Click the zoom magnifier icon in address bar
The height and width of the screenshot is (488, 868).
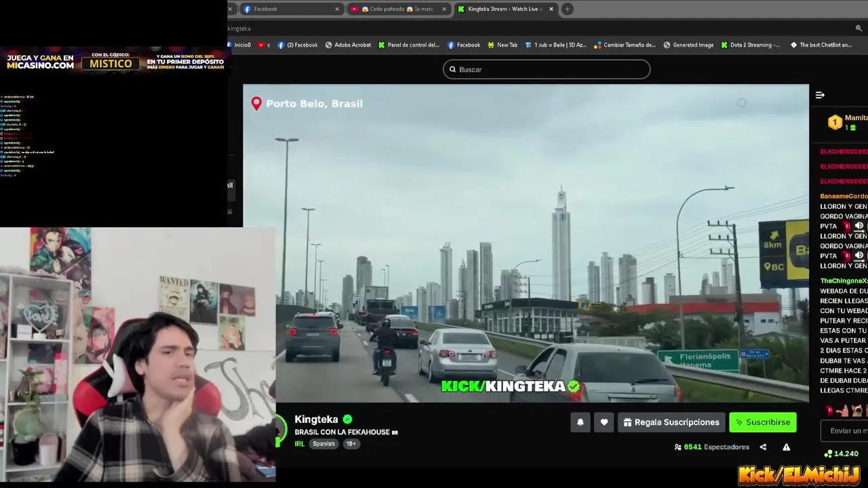(859, 28)
